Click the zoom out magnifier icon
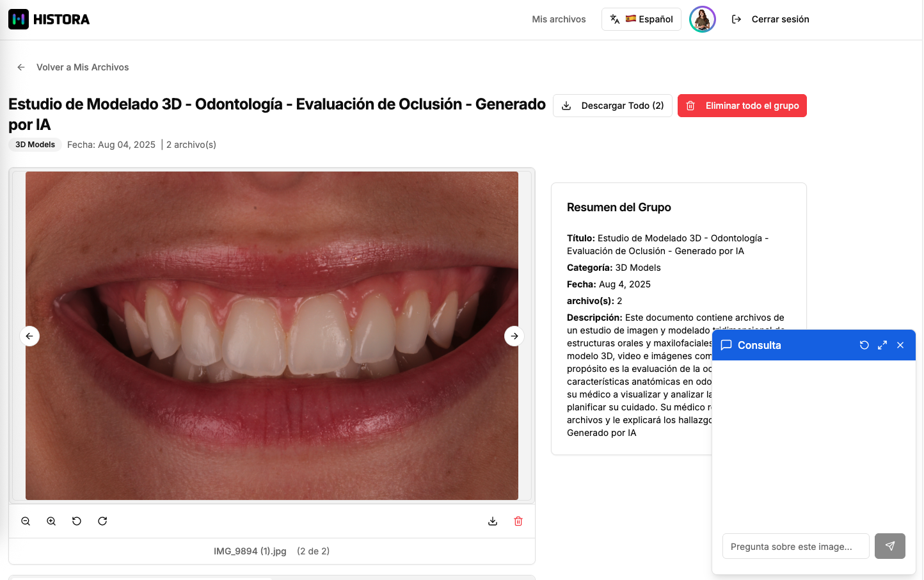 click(x=26, y=521)
